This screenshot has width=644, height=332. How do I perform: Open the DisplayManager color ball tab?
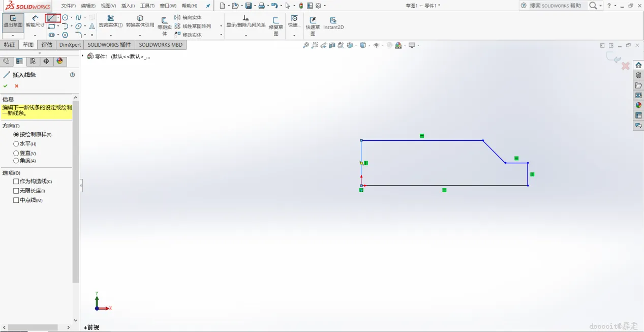(60, 61)
